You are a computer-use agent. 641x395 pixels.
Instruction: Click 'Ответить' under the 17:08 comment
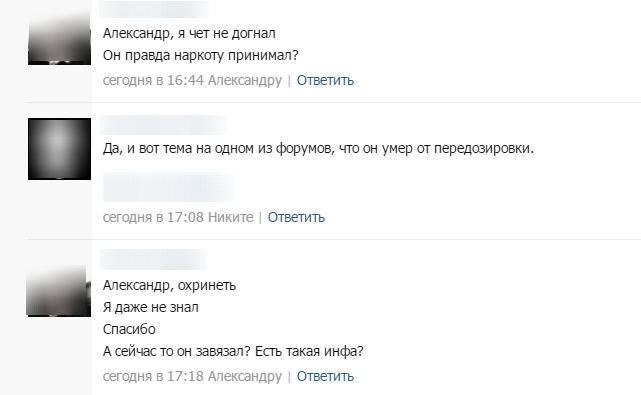(x=296, y=217)
